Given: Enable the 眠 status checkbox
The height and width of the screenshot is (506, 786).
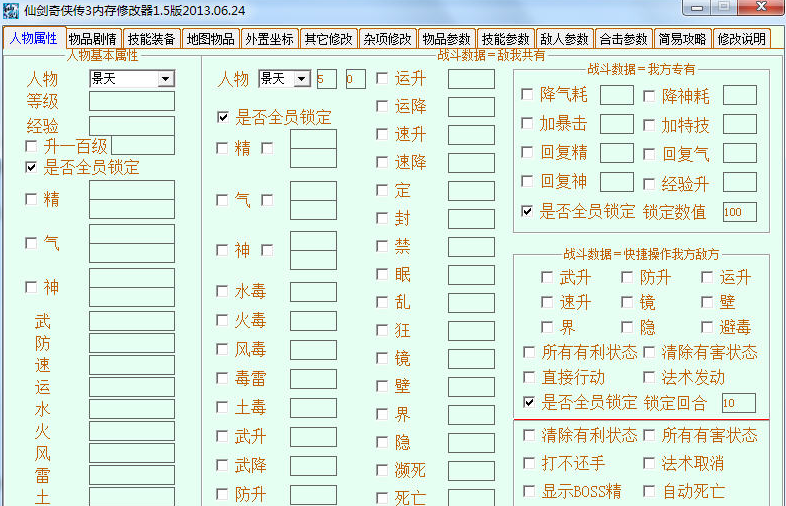Looking at the screenshot, I should click(x=382, y=274).
